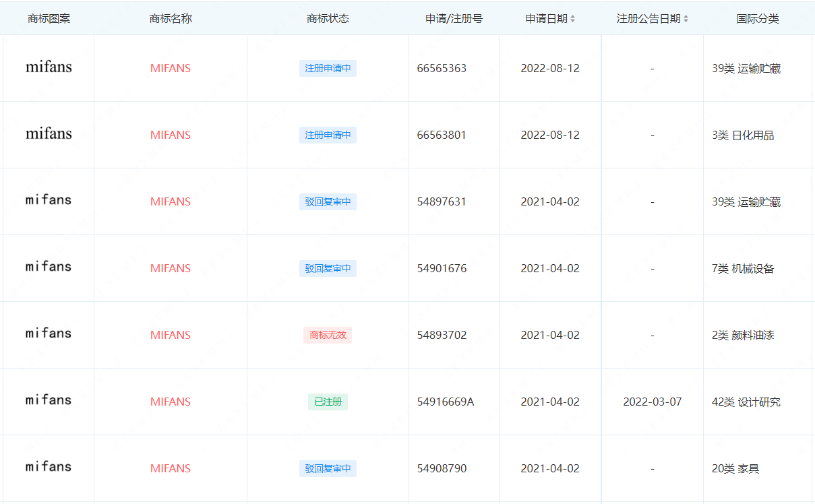Sort using the arrow icon beside 注册公告日期
Image resolution: width=815 pixels, height=504 pixels.
click(x=686, y=19)
